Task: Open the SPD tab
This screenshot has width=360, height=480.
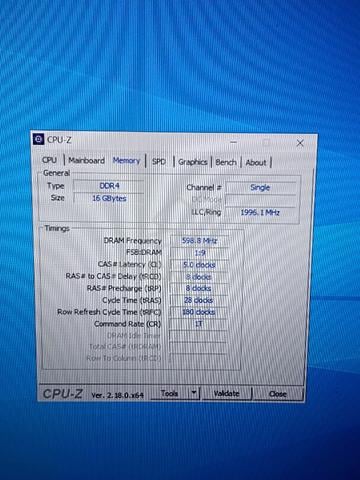Action: pyautogui.click(x=159, y=162)
